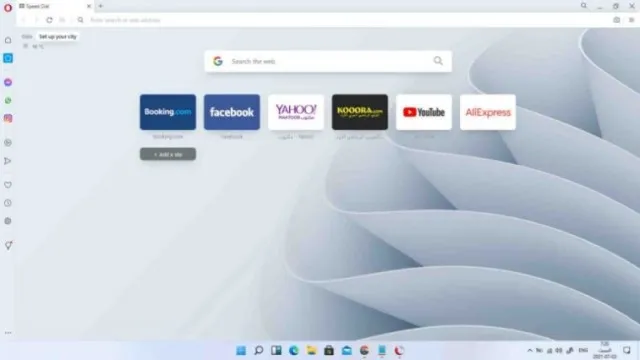Select the Speed Dial tab
The width and height of the screenshot is (640, 360).
[55, 6]
